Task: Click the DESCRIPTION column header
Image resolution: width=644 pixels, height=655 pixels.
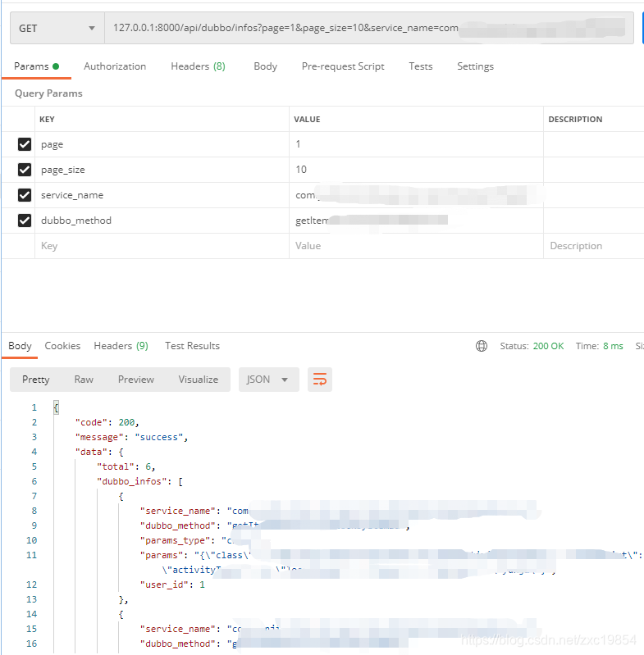Action: (x=575, y=120)
